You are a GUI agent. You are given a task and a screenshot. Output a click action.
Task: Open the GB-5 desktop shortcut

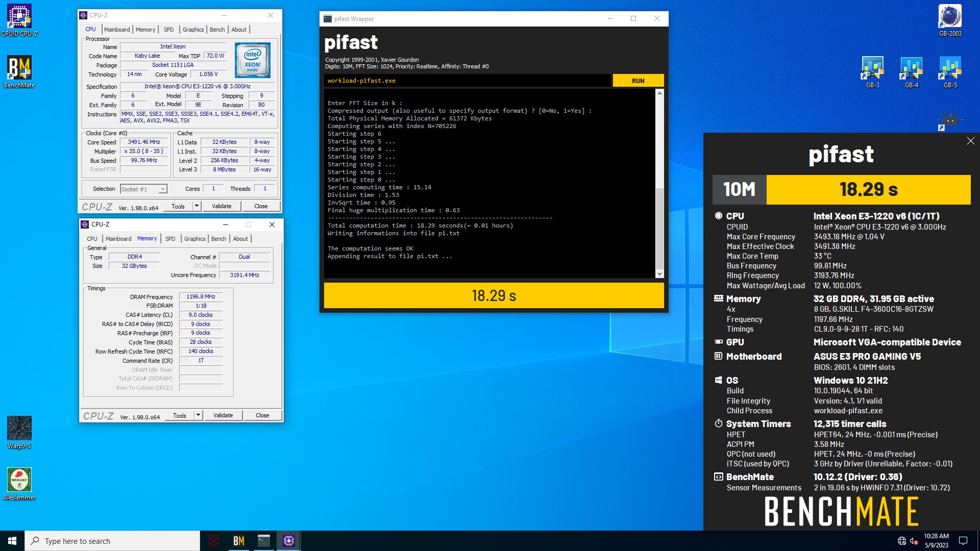[x=950, y=72]
